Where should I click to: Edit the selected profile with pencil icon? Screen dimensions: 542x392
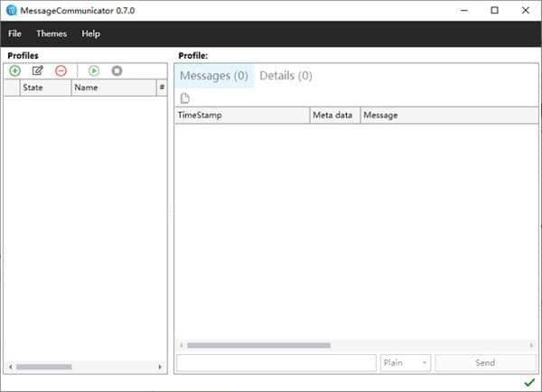38,70
